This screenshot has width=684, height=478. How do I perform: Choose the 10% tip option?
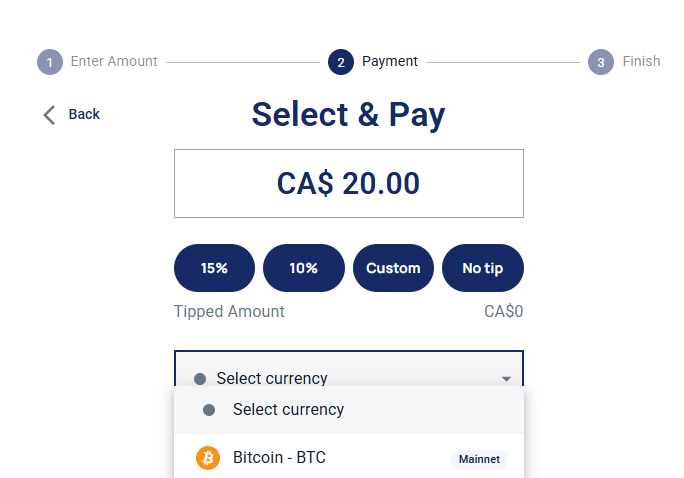[304, 268]
